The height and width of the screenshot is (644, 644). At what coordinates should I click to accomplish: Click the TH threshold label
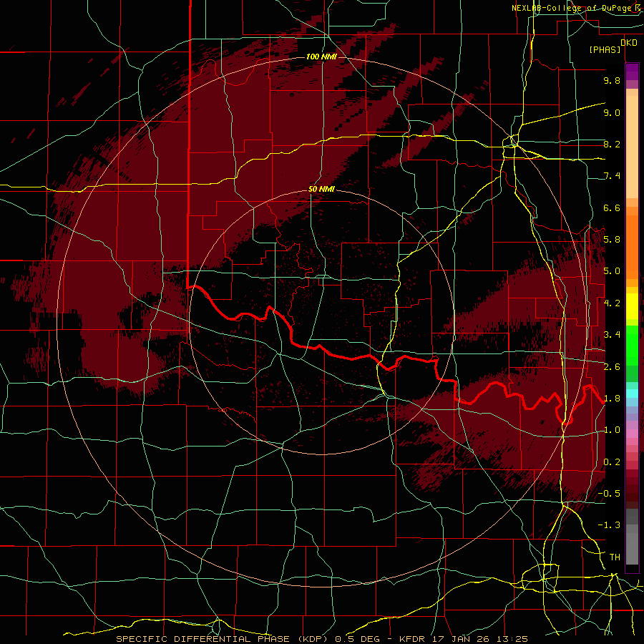tap(615, 557)
